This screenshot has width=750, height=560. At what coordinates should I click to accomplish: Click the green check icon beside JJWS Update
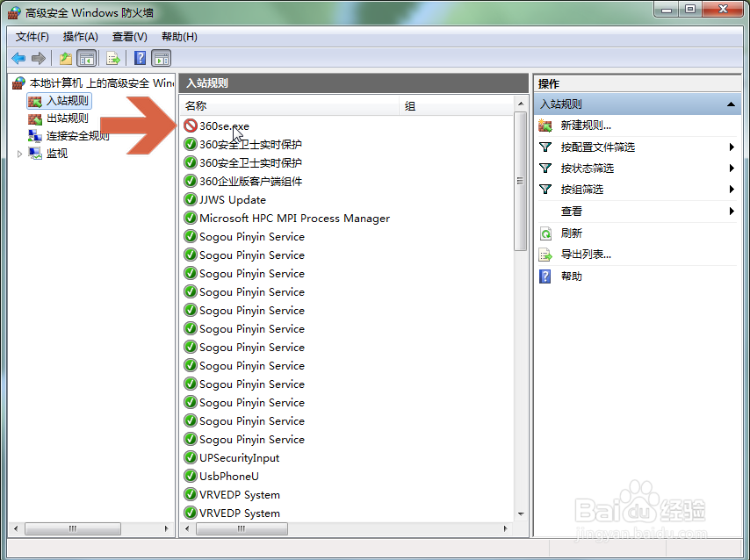pos(191,199)
